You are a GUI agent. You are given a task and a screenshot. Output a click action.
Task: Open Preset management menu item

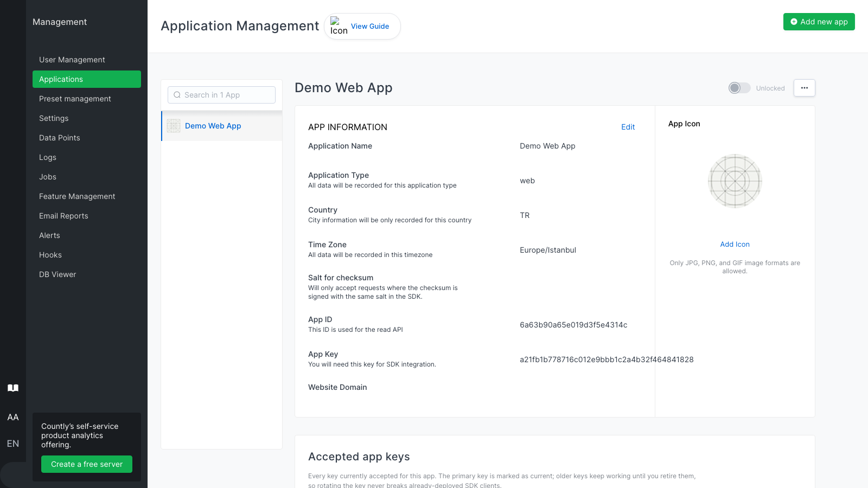coord(87,99)
